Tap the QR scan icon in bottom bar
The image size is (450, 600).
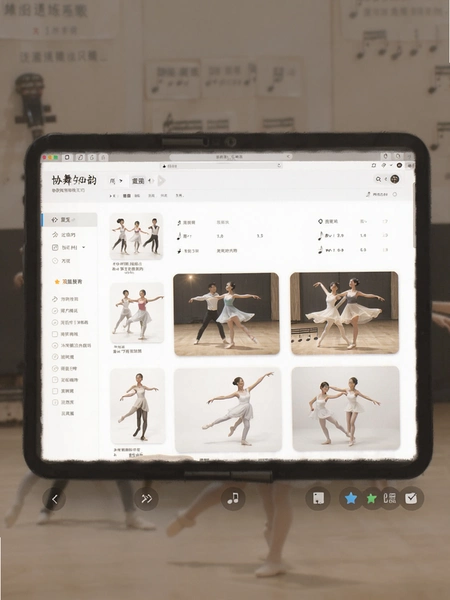(390, 498)
